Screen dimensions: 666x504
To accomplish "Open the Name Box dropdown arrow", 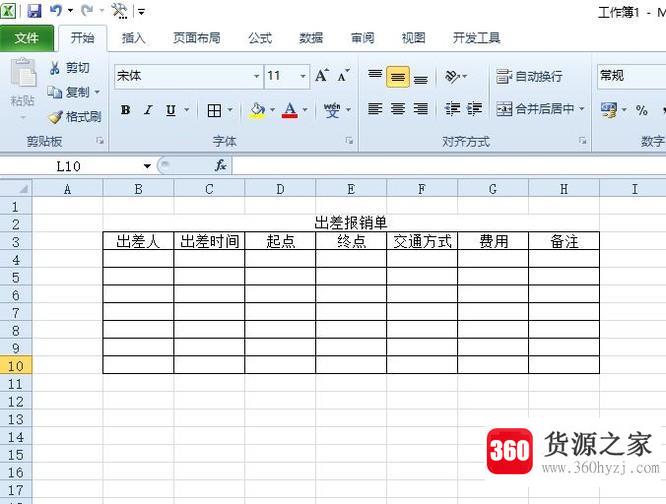I will click(147, 166).
